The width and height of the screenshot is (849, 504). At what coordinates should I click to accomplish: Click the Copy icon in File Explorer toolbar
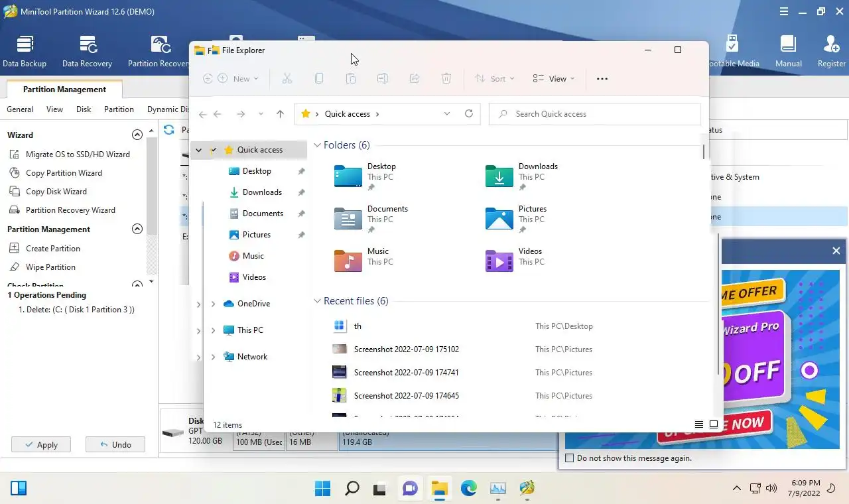319,78
